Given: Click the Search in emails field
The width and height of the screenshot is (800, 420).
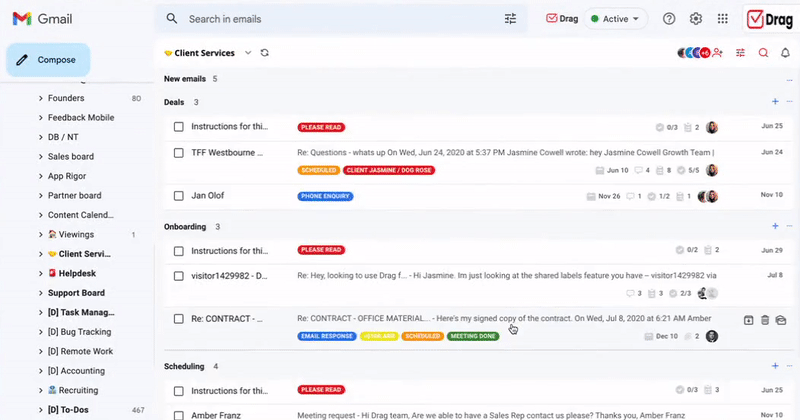Looking at the screenshot, I should (341, 19).
